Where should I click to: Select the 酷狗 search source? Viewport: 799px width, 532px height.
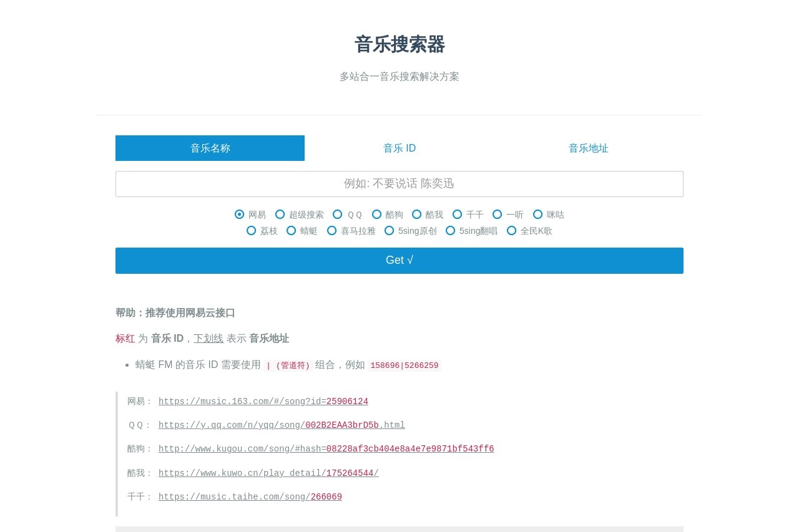[377, 215]
